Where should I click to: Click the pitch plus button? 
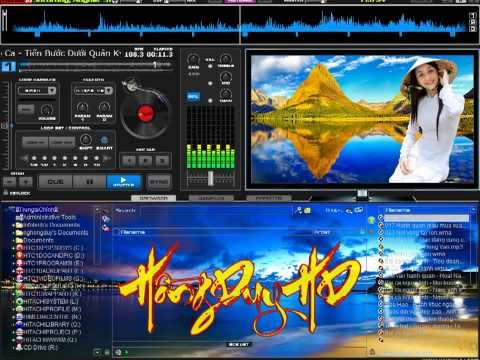26,182
